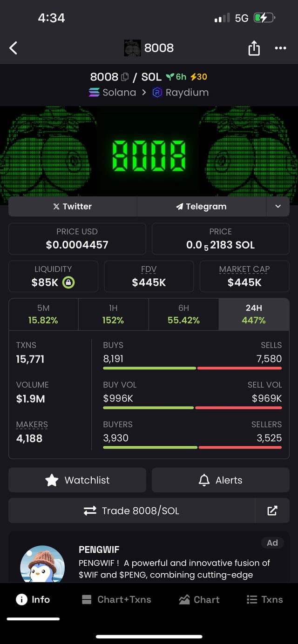Switch to the Chart tab

coord(199,600)
